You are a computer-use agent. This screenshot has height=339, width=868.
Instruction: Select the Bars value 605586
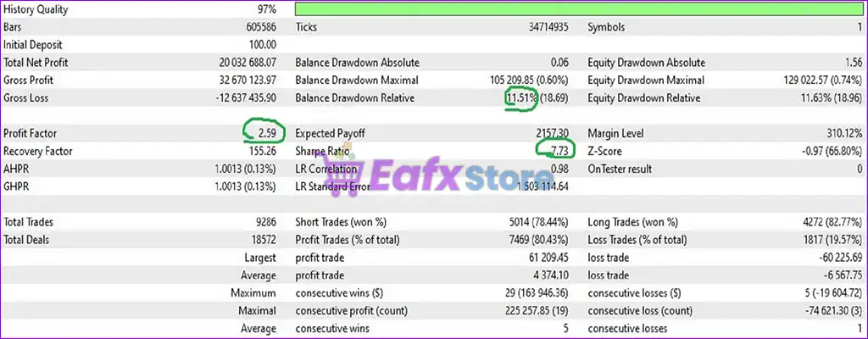pyautogui.click(x=261, y=27)
